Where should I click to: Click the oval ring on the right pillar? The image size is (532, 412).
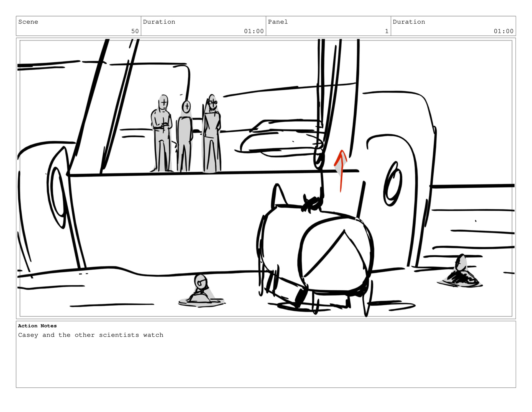point(393,184)
